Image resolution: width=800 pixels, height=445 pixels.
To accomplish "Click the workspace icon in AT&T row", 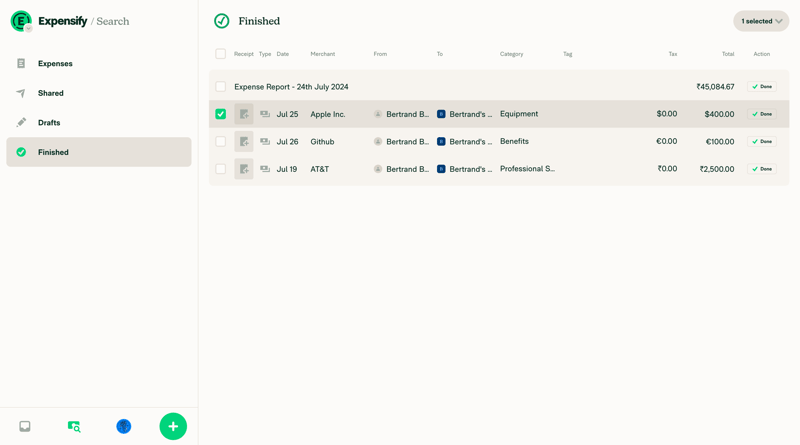I will (441, 169).
